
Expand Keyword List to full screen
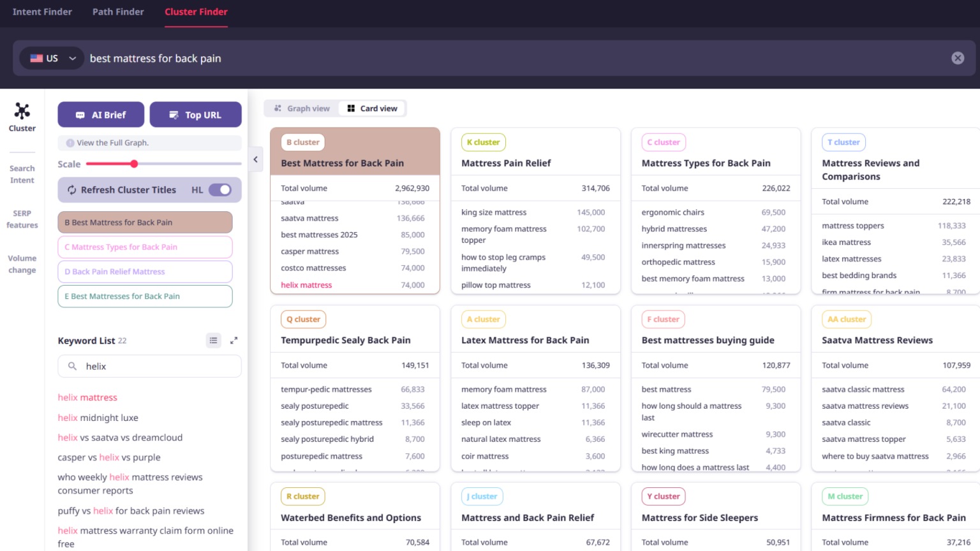click(234, 340)
